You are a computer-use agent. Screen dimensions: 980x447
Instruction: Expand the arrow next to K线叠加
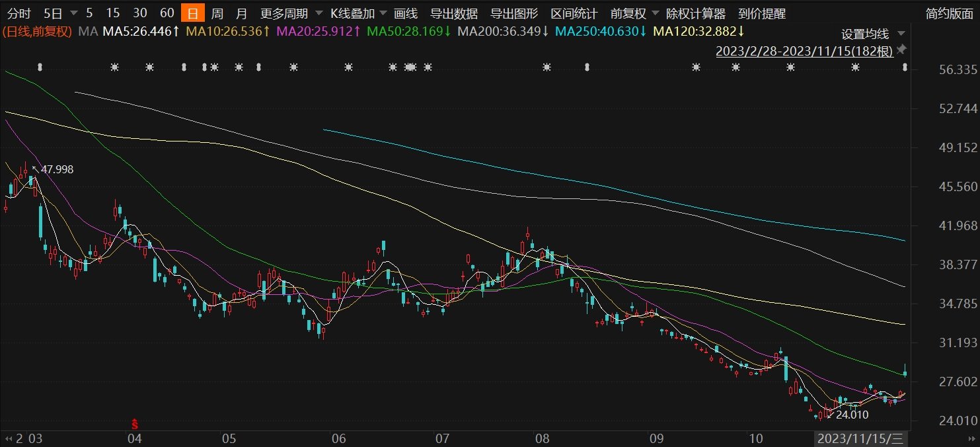tap(385, 14)
